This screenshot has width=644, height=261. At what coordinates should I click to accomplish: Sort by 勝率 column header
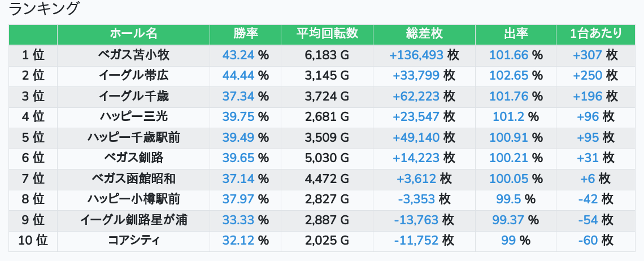[245, 34]
